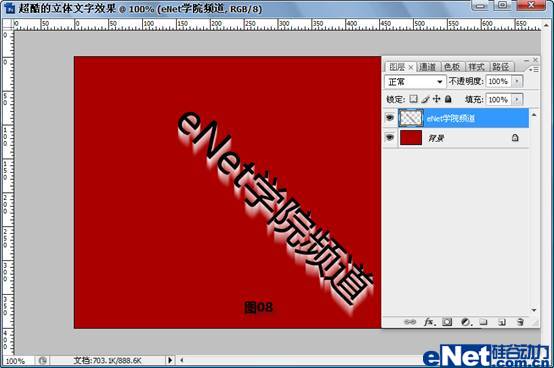Click the zoom 100% field in status bar
The image size is (554, 368).
pyautogui.click(x=16, y=361)
